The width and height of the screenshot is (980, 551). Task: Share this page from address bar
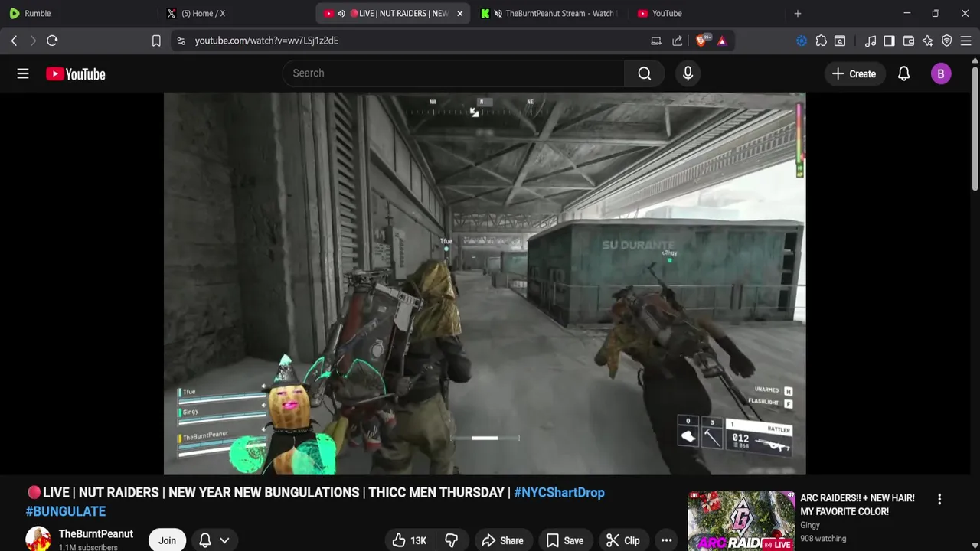point(678,41)
